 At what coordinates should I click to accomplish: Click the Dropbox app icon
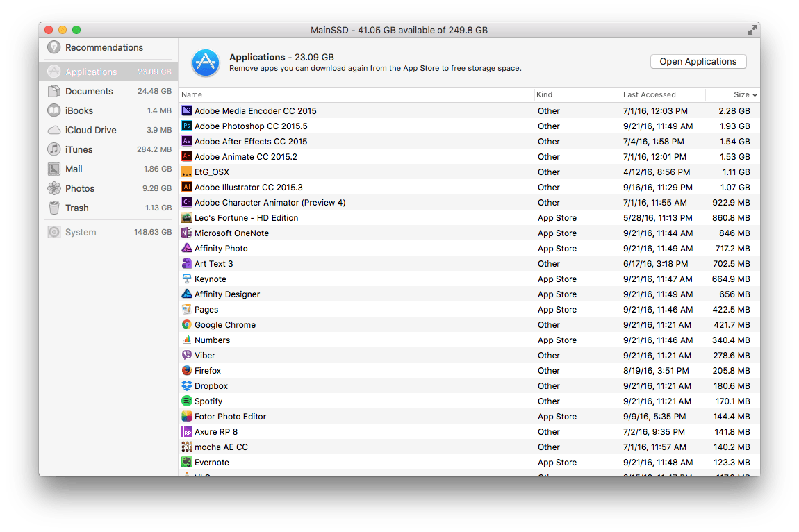tap(186, 385)
